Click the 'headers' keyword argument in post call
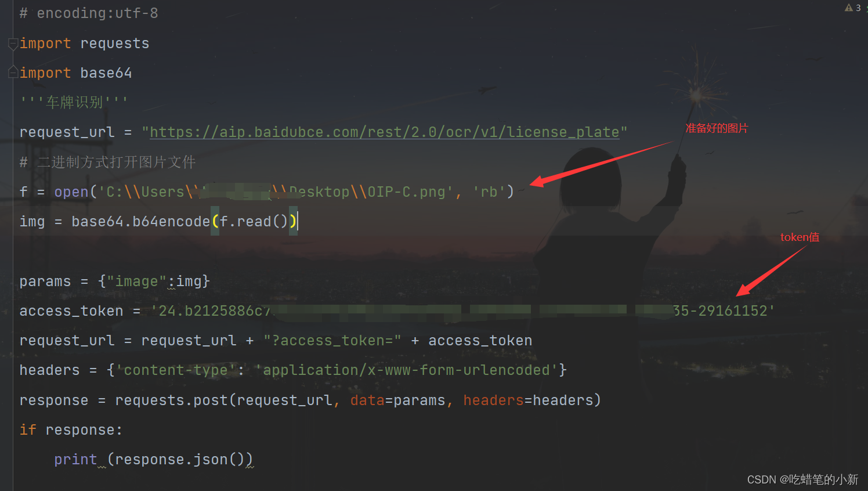The image size is (868, 491). [494, 400]
